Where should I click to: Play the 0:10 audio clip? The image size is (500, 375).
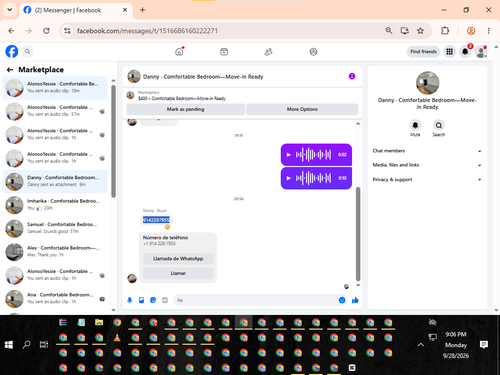pos(289,178)
